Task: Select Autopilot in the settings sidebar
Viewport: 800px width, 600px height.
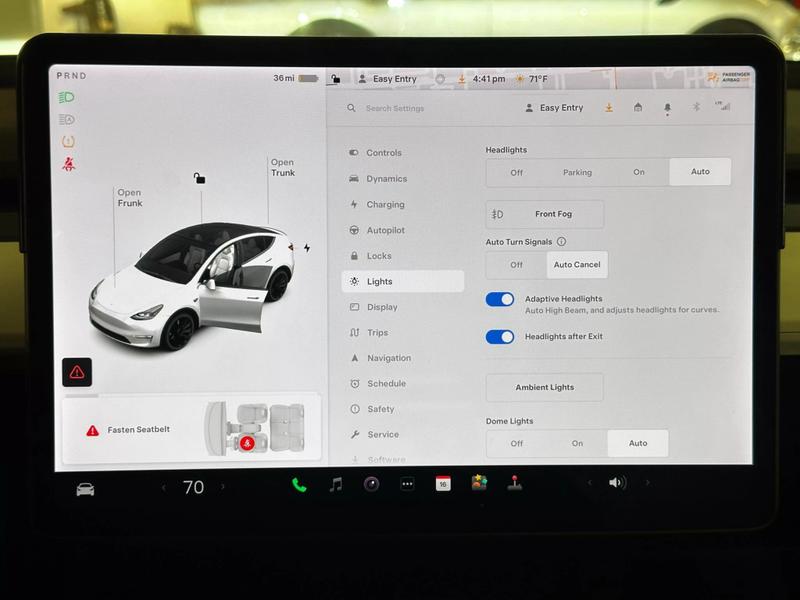Action: click(385, 230)
